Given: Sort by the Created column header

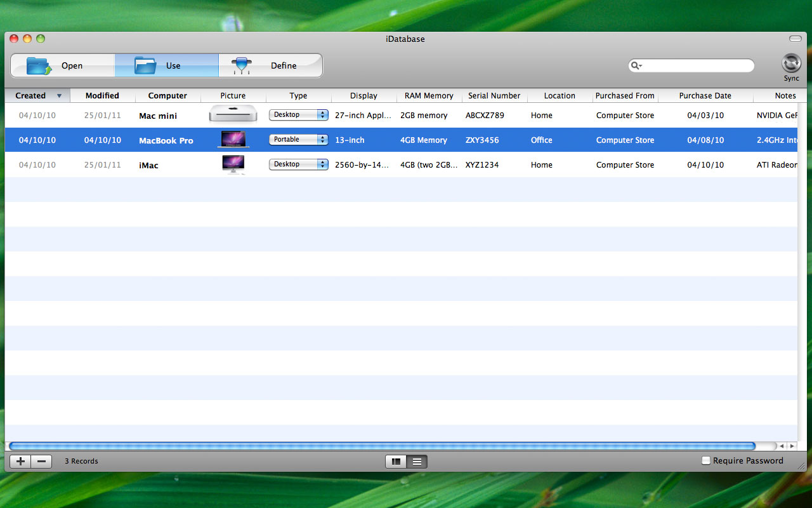Looking at the screenshot, I should 30,96.
